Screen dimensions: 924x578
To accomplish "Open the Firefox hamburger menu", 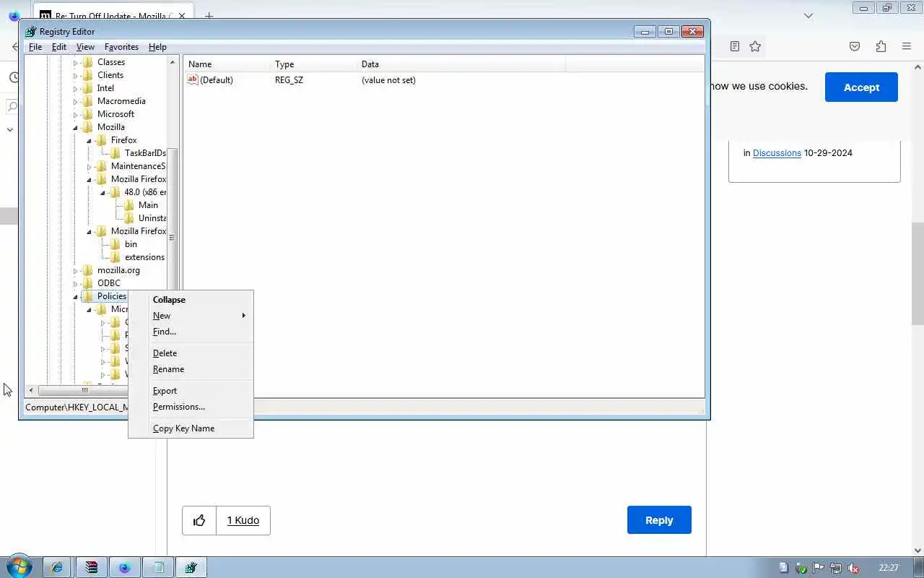I will (907, 46).
